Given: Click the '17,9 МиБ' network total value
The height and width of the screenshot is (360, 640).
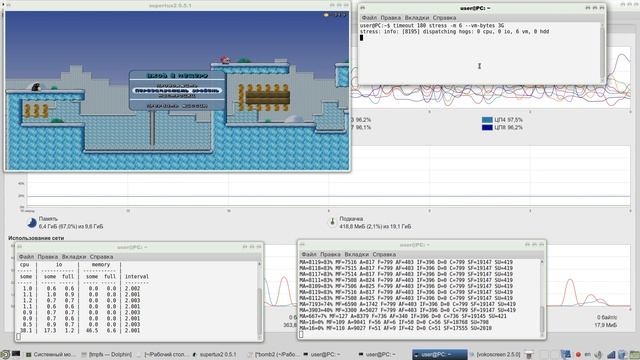Looking at the screenshot, I should pos(606,325).
